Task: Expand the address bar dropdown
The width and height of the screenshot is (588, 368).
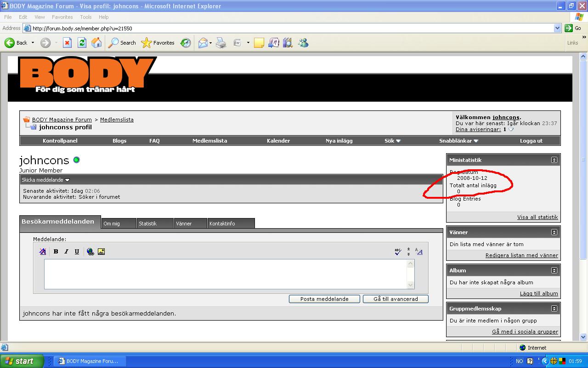Action: 557,28
